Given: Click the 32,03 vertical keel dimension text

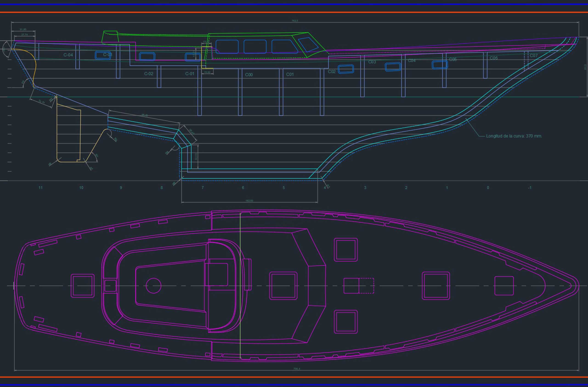Looking at the screenshot, I should [x=196, y=157].
